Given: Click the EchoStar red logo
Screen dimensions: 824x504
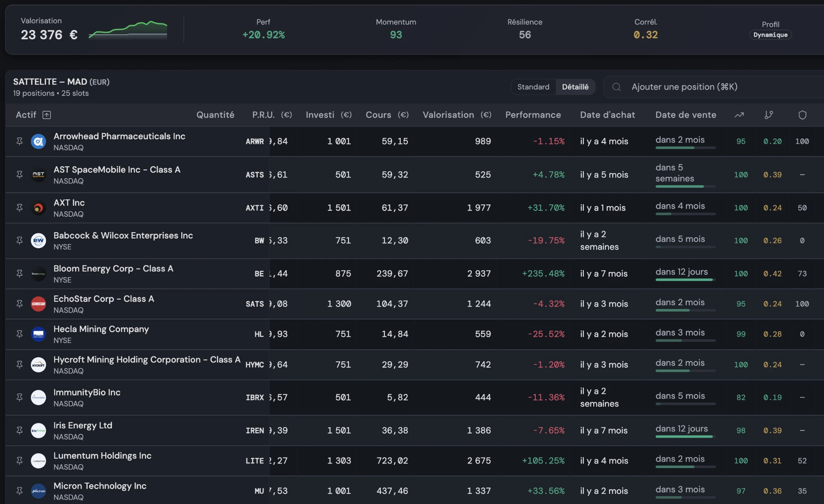Looking at the screenshot, I should point(38,304).
